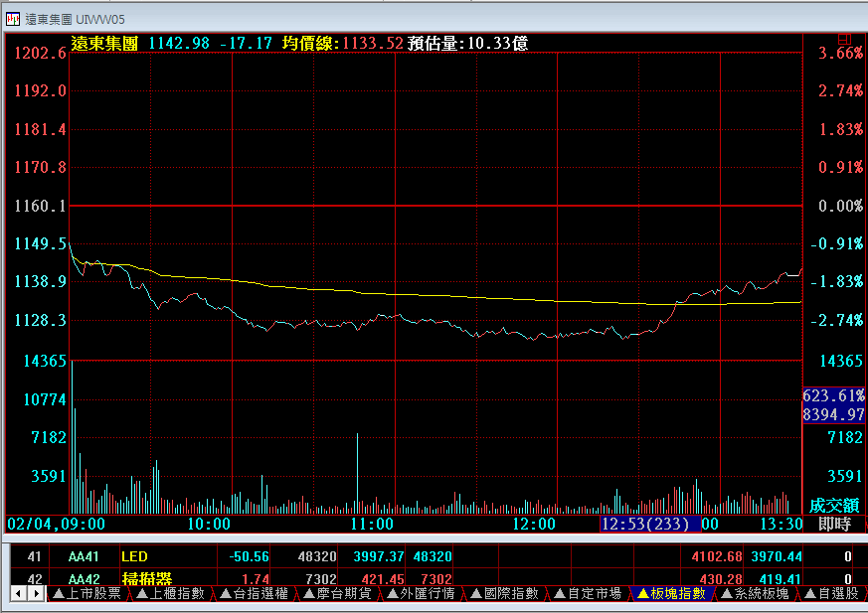Click the change value -17.17 in header
The height and width of the screenshot is (613, 868).
click(x=246, y=43)
